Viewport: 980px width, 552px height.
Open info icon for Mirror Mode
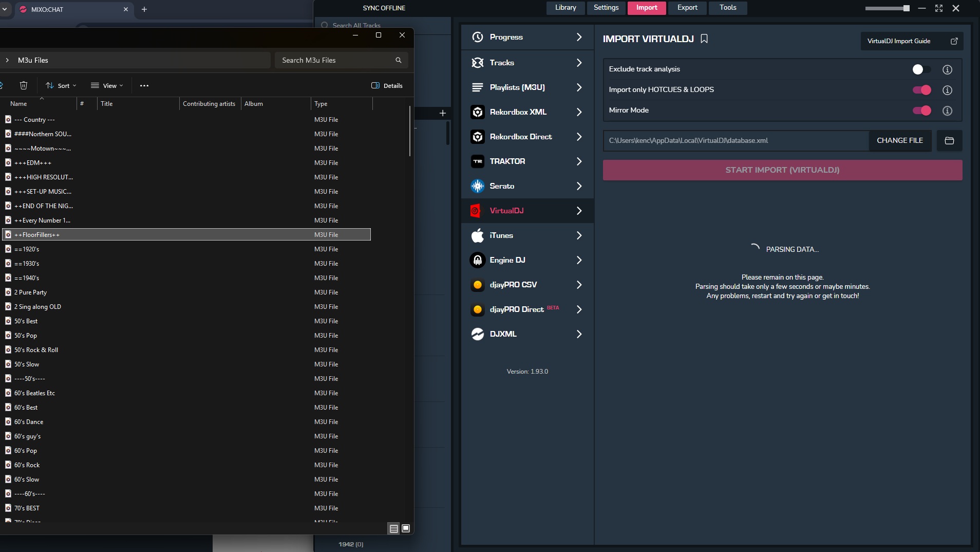[947, 111]
